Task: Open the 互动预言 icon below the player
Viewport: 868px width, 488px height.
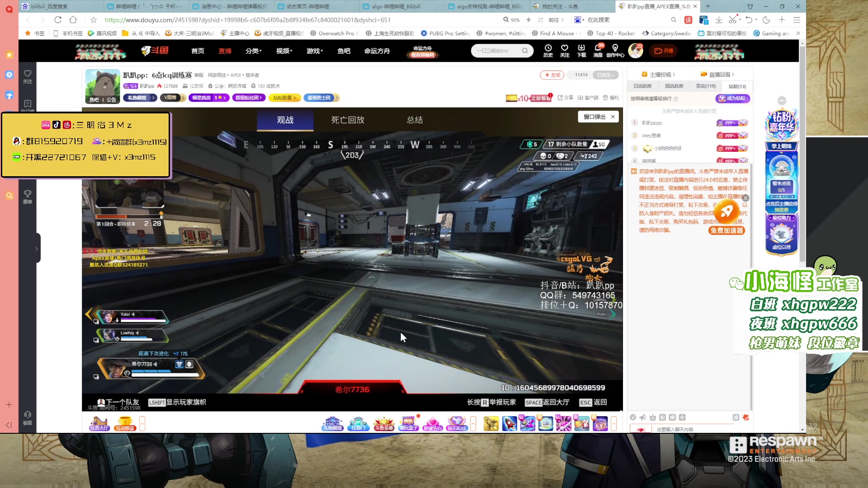Action: point(125,424)
